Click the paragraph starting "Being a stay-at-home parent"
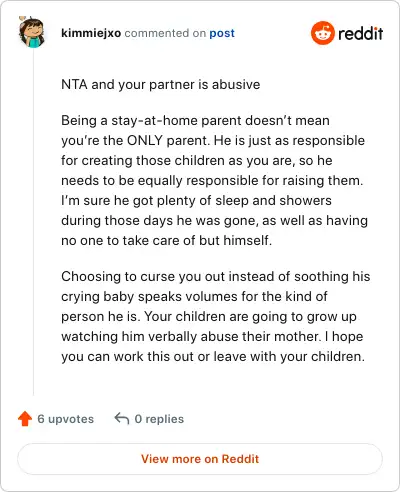Image resolution: width=400 pixels, height=492 pixels. point(215,180)
